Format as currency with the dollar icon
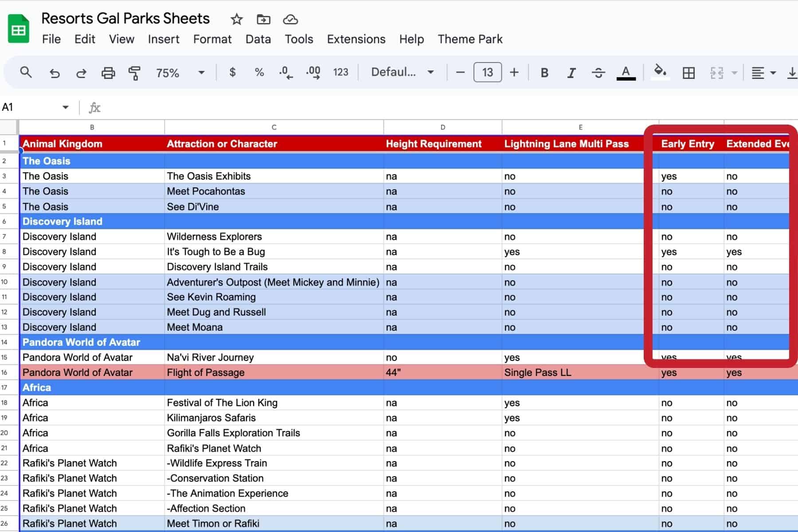The image size is (798, 532). point(232,72)
